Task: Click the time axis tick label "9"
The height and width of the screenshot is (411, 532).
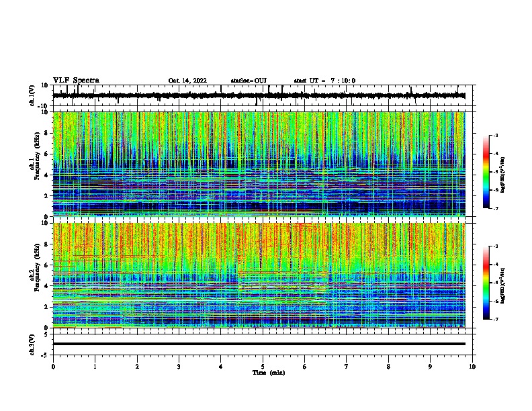Action: point(430,367)
